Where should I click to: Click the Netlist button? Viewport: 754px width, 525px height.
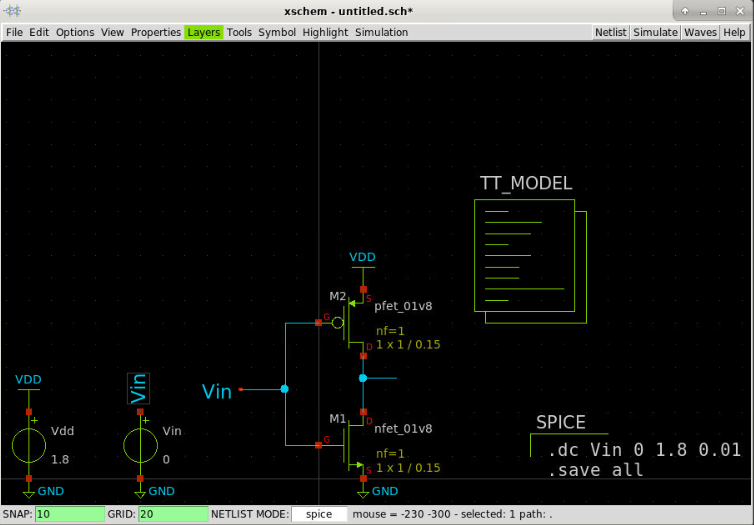(611, 32)
